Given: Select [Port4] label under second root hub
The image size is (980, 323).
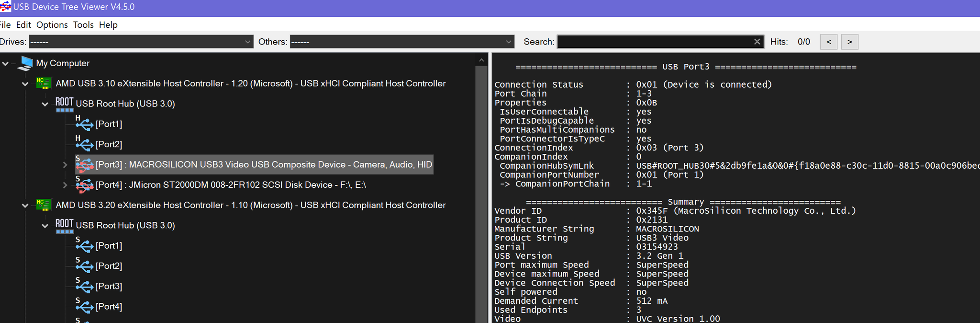Looking at the screenshot, I should pyautogui.click(x=109, y=306).
